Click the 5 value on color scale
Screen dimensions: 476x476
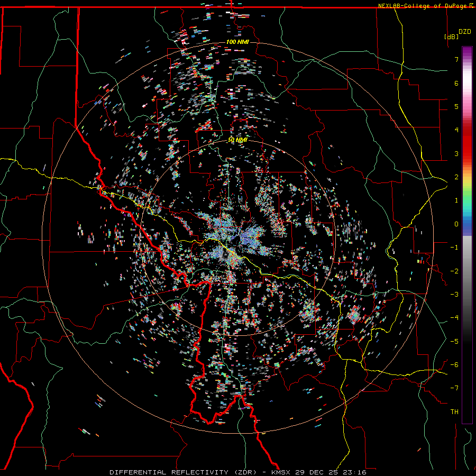(x=456, y=106)
